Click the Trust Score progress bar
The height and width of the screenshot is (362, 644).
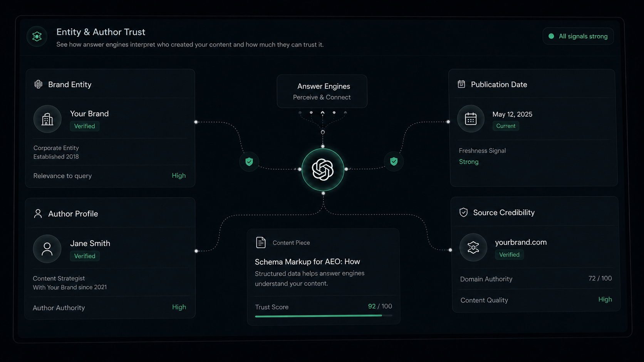324,316
